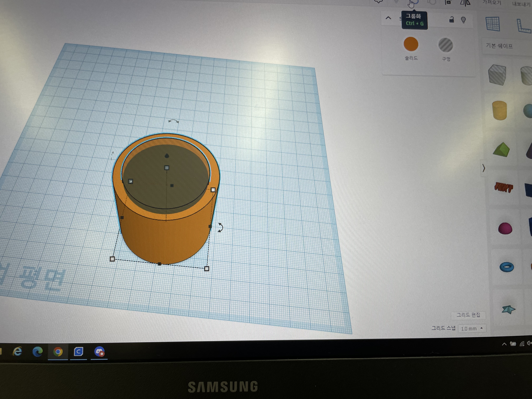
Task: Open Google Chrome from the taskbar
Action: tap(58, 352)
